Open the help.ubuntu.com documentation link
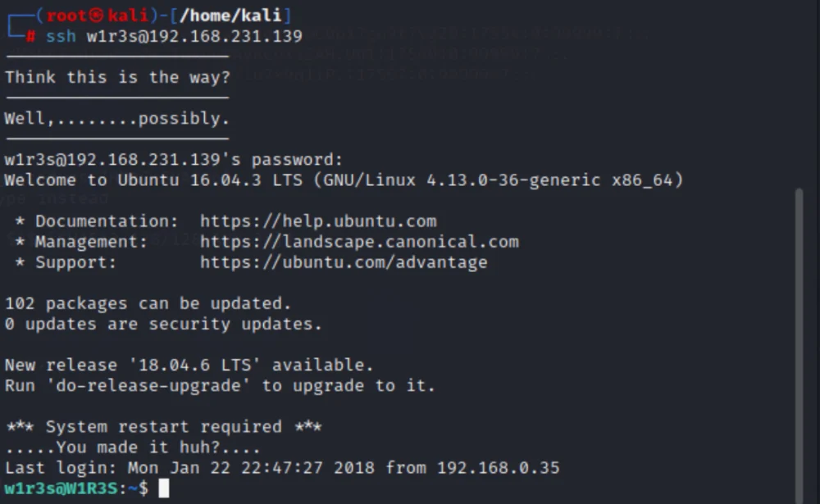820x504 pixels. point(318,221)
